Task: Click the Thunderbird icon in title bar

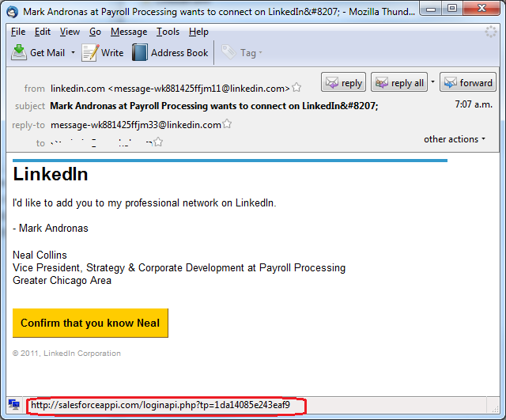Action: pyautogui.click(x=13, y=12)
